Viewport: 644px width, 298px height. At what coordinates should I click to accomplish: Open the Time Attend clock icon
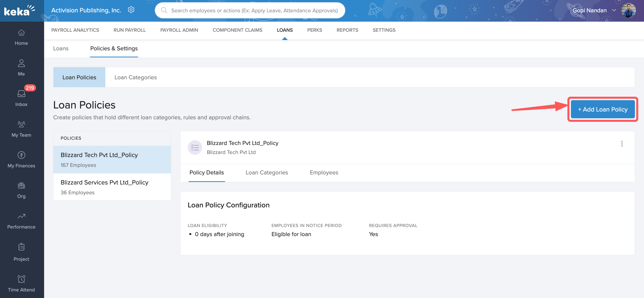pos(21,279)
